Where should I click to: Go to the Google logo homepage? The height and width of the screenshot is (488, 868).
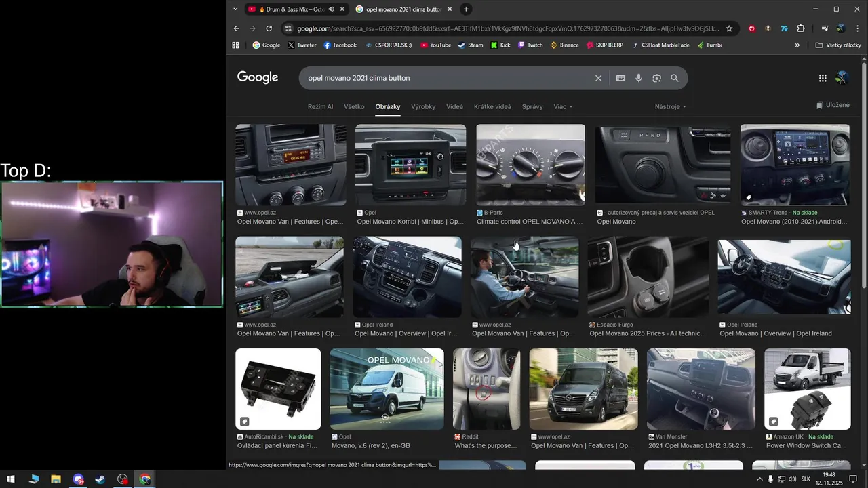[258, 77]
